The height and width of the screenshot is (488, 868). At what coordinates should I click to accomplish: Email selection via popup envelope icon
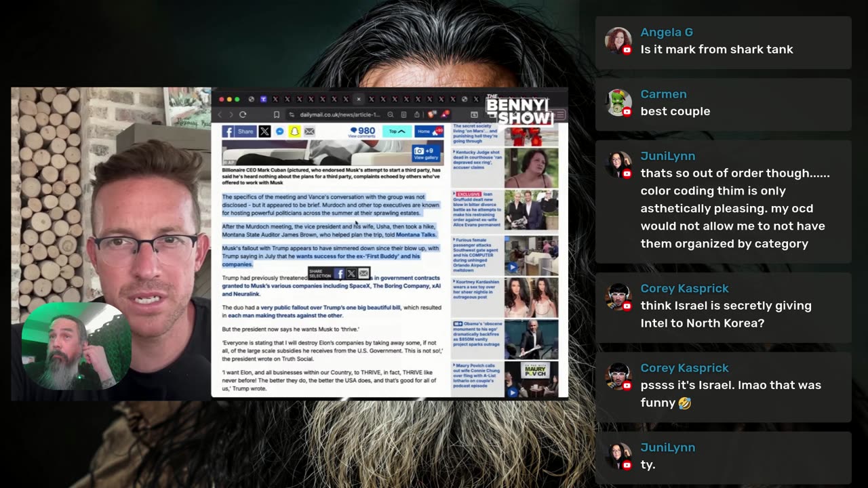tap(363, 273)
